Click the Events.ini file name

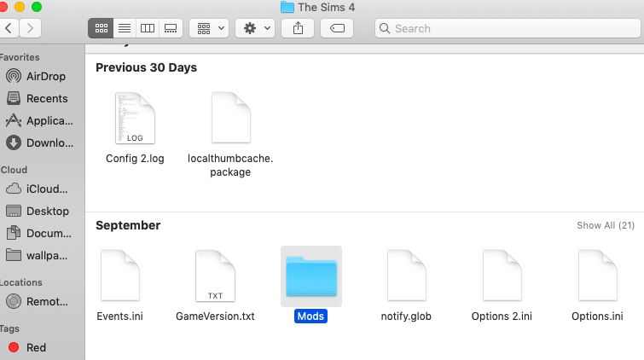pos(120,316)
